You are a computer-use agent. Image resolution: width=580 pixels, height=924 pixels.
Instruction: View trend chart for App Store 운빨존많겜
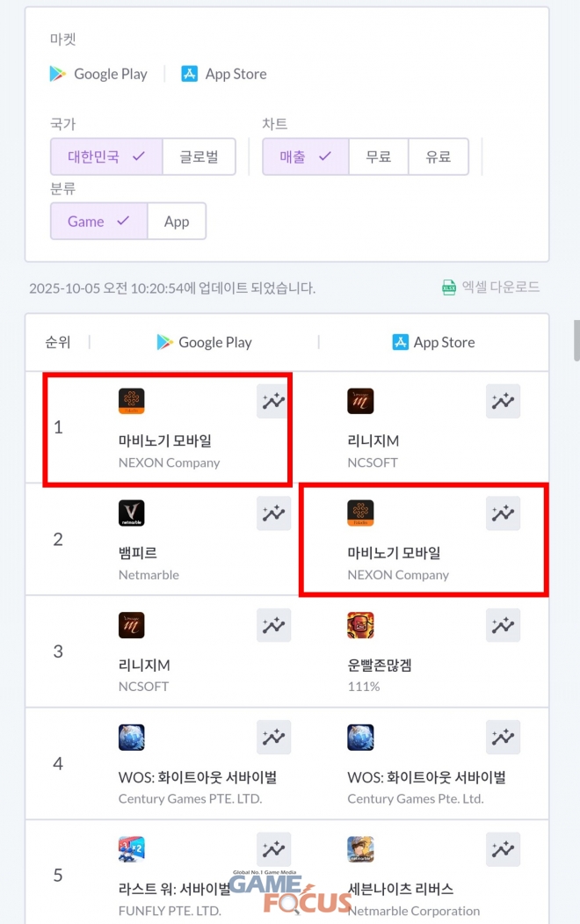[503, 625]
